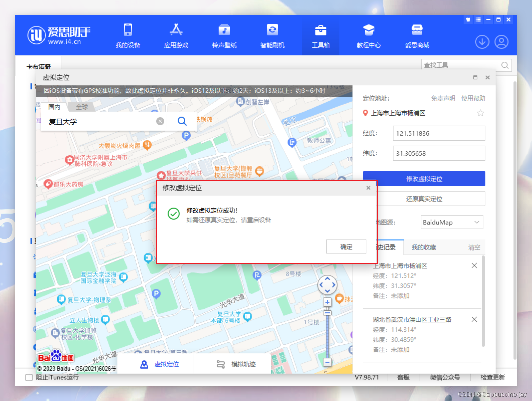The width and height of the screenshot is (532, 401).
Task: Click history list vertical scrollbar
Action: tap(483, 302)
